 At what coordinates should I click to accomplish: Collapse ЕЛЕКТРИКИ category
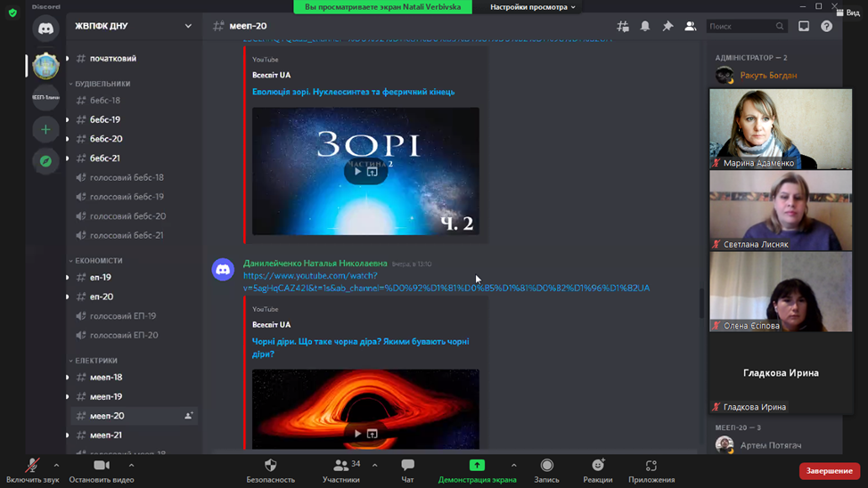pos(94,361)
